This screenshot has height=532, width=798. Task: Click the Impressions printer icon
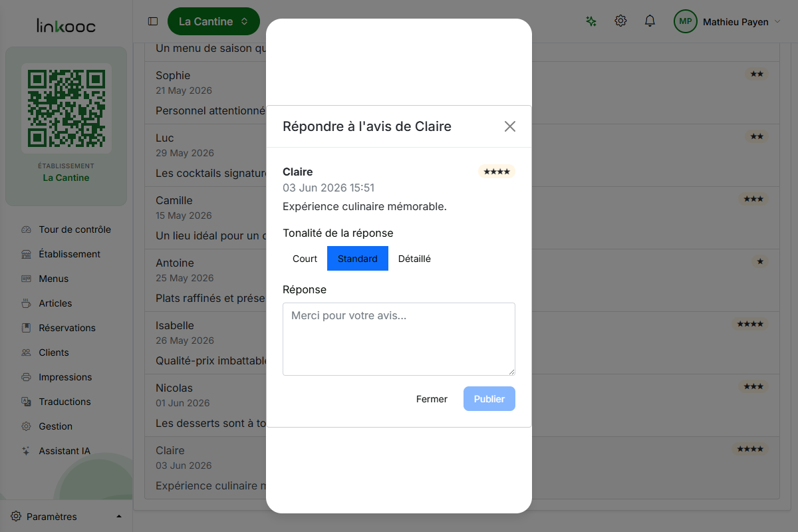pyautogui.click(x=26, y=377)
